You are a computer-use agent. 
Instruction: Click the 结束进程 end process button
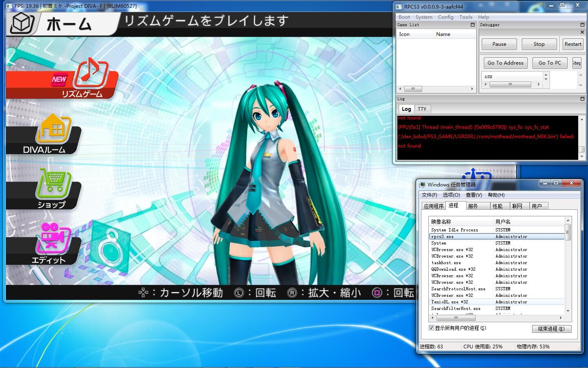(x=551, y=329)
